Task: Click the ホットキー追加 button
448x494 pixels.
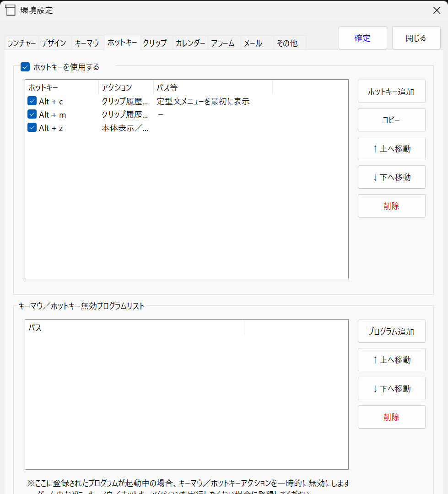Action: [391, 92]
